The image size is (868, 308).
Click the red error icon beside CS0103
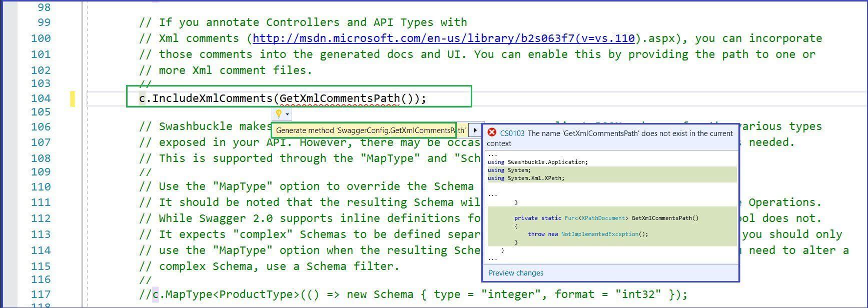492,132
